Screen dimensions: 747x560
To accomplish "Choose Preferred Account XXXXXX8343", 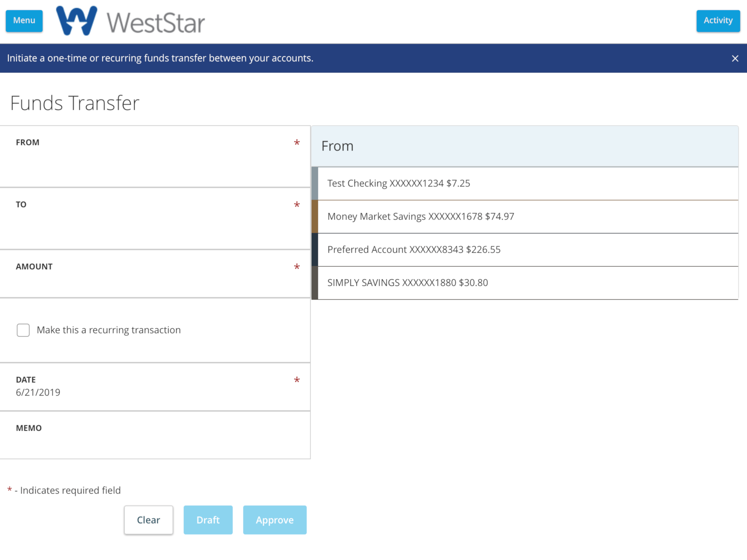I will coord(525,250).
